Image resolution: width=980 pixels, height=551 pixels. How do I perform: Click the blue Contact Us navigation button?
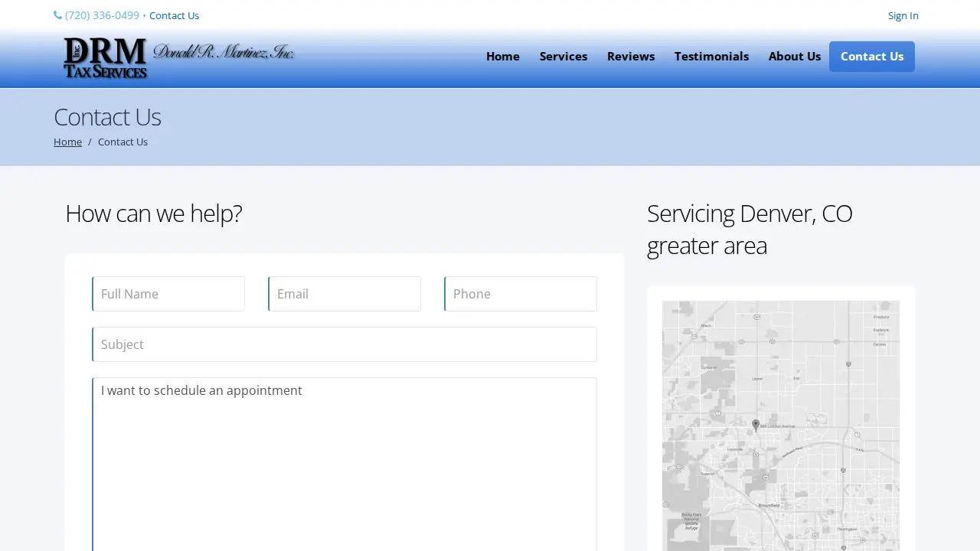tap(872, 57)
